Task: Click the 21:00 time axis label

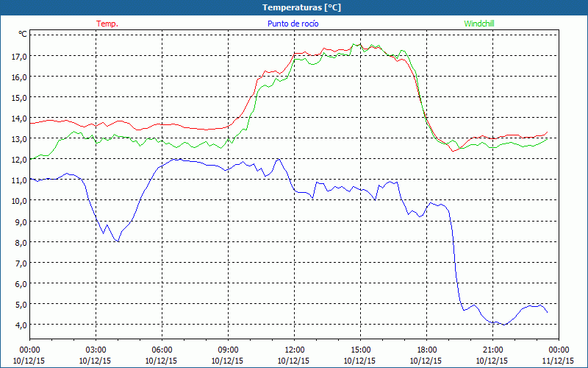Action: click(492, 350)
